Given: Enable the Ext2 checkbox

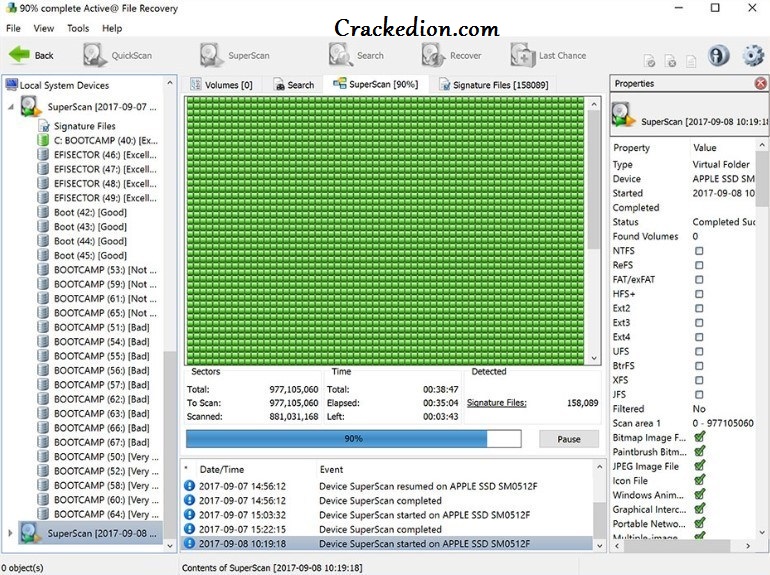Looking at the screenshot, I should click(x=699, y=308).
